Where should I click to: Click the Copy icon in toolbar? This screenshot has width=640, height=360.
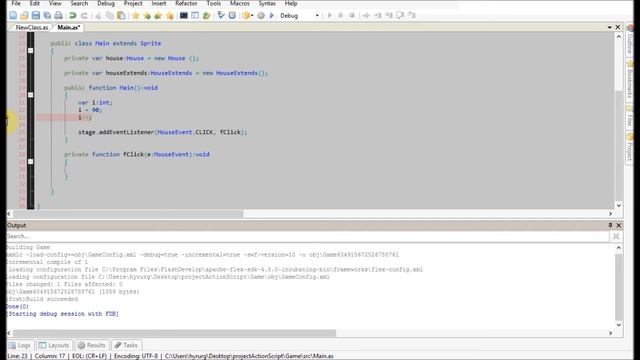pos(109,16)
